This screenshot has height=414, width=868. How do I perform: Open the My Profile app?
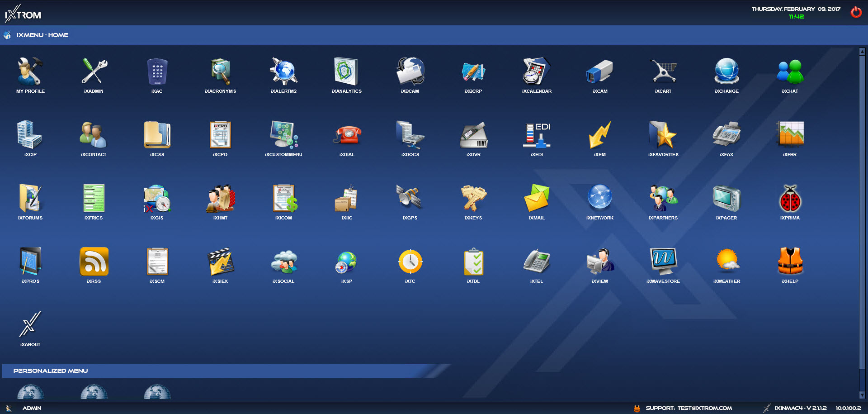[30, 71]
